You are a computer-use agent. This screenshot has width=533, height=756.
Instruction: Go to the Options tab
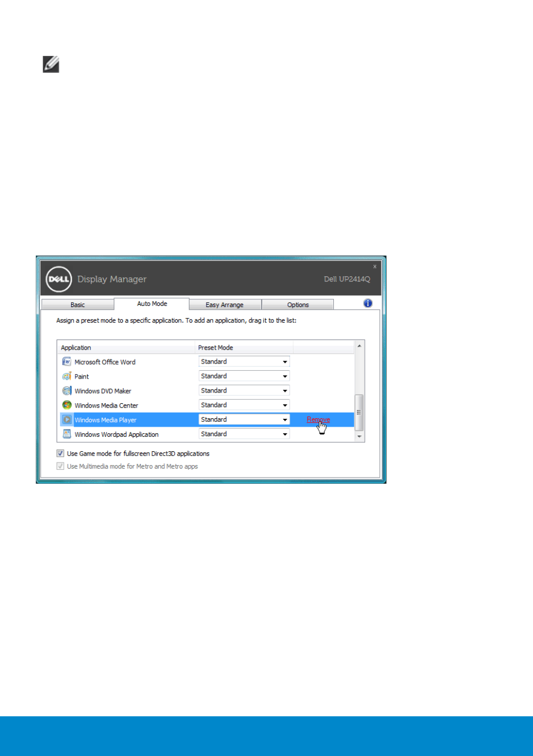[x=298, y=305]
